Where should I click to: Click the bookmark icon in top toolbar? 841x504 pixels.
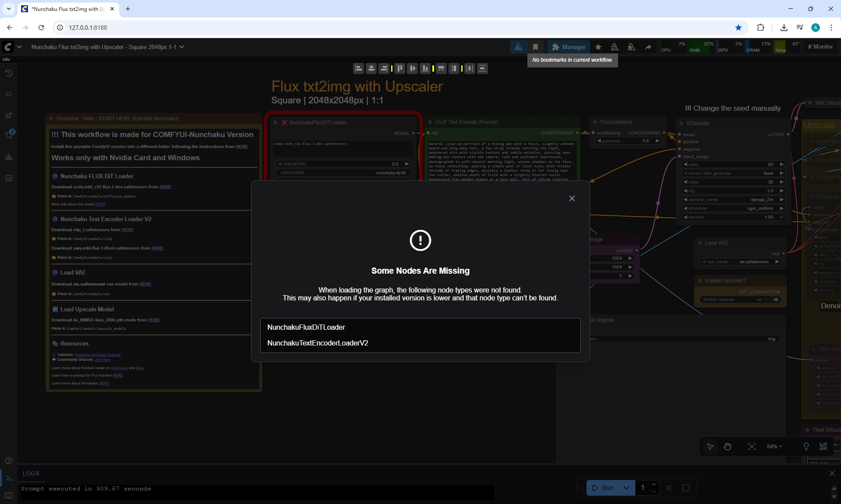[535, 47]
